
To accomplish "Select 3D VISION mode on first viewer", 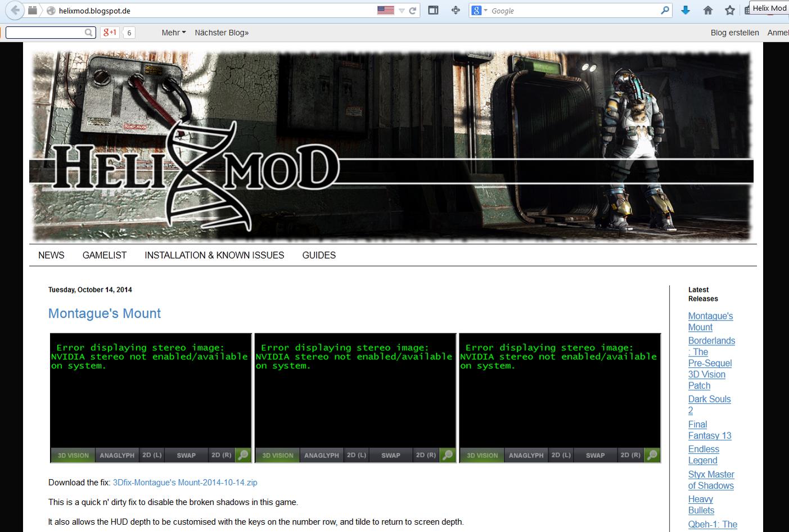I will click(73, 456).
